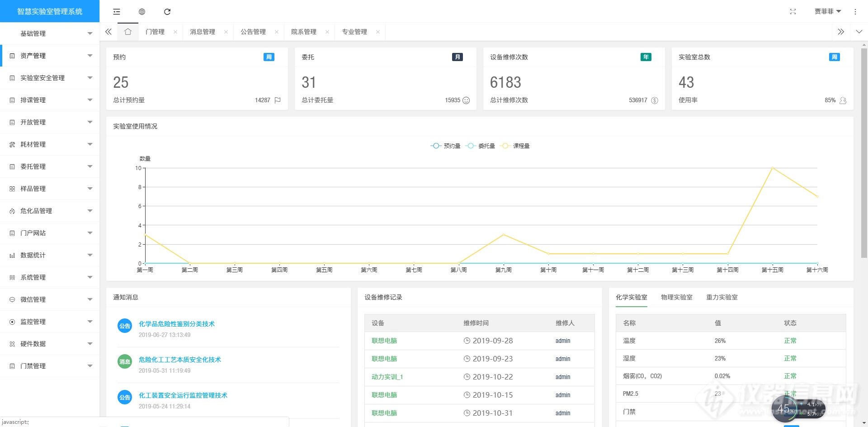Expand the 危化品管理 sidebar menu
This screenshot has height=427, width=868.
[50, 211]
